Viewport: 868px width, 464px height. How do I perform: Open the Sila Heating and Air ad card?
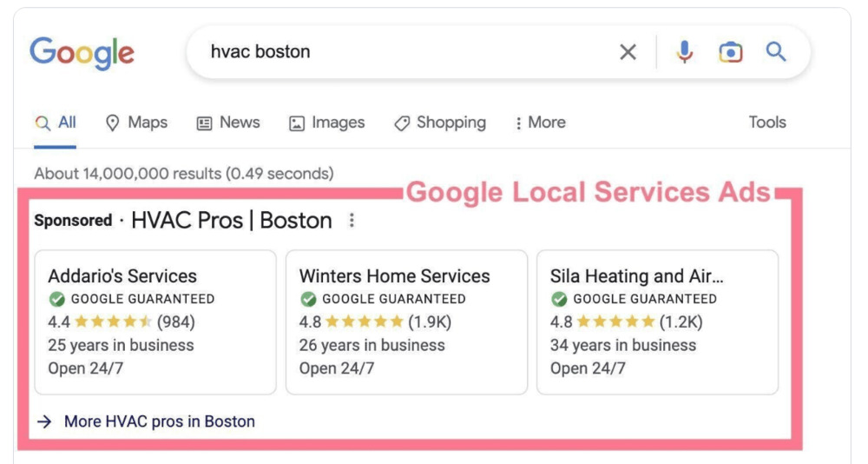[658, 322]
